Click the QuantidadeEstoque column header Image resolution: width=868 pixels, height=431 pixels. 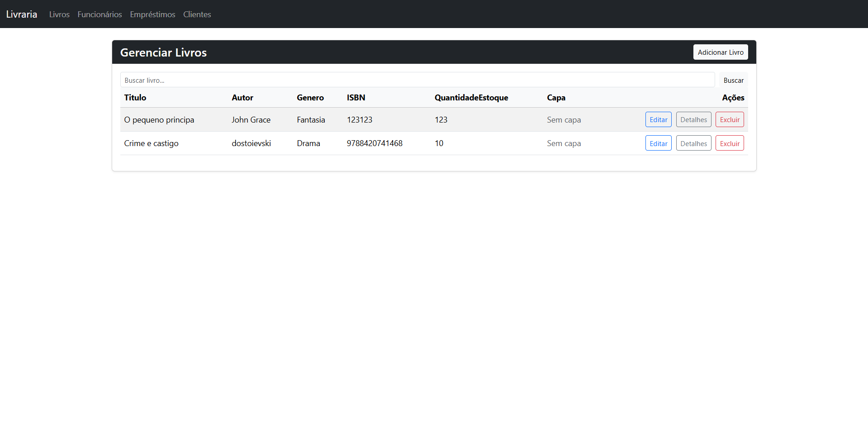[x=471, y=98]
